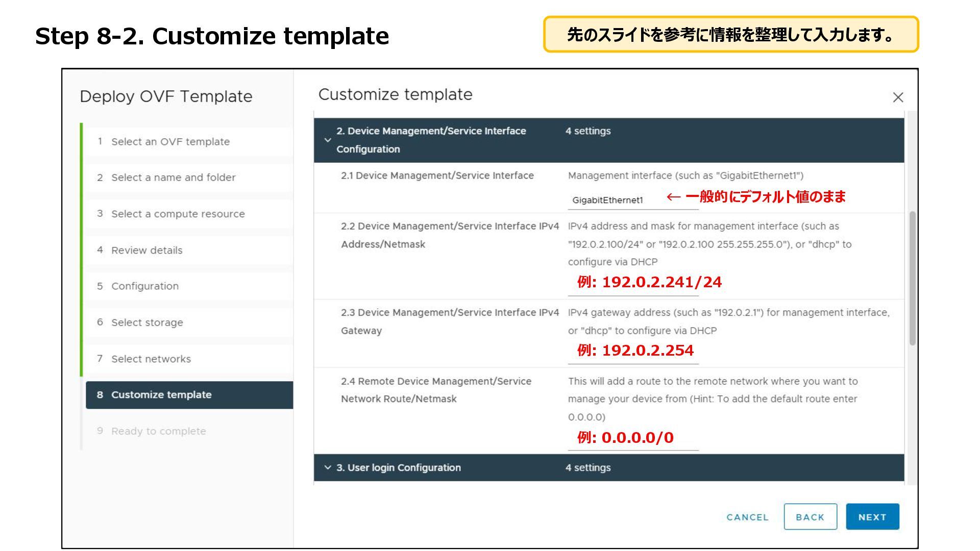Screen dimensions: 980x551
Task: Collapse section 2 Device Management chevron
Action: tap(328, 140)
